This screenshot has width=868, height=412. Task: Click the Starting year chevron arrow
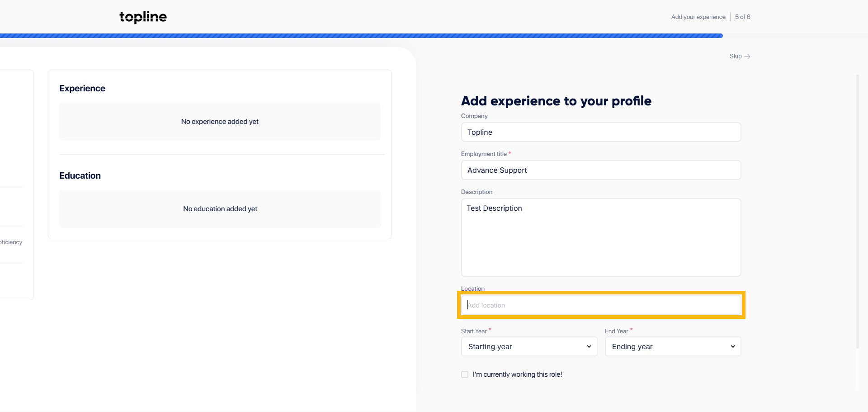tap(589, 346)
